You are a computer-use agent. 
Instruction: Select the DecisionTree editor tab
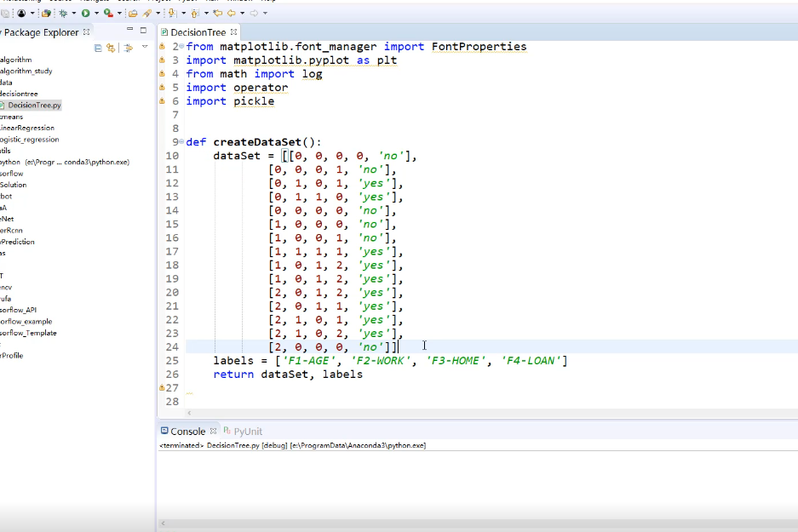198,32
